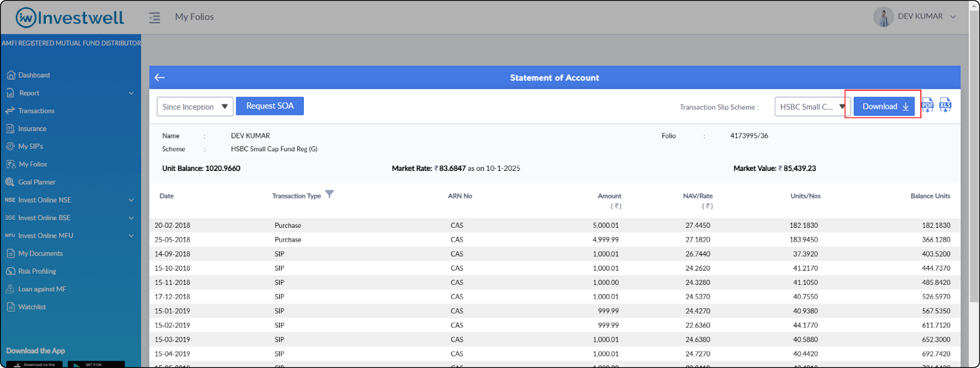This screenshot has height=368, width=980.
Task: Click the App Store download badge
Action: (x=34, y=364)
